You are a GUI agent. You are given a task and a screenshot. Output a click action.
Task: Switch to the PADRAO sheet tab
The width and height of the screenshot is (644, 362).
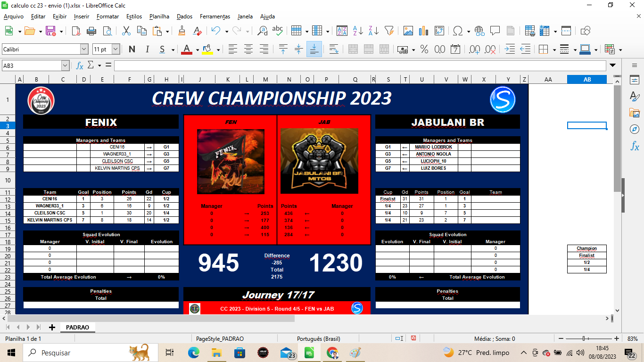pos(77,327)
